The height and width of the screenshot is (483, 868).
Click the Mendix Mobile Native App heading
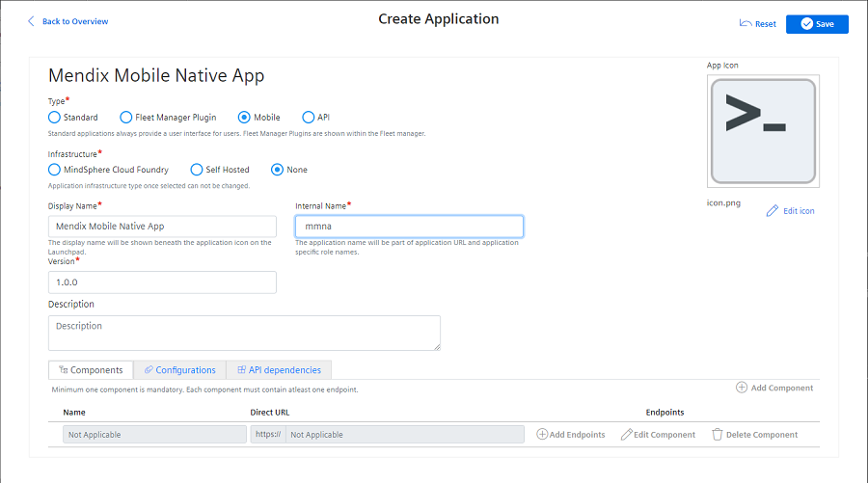[156, 75]
